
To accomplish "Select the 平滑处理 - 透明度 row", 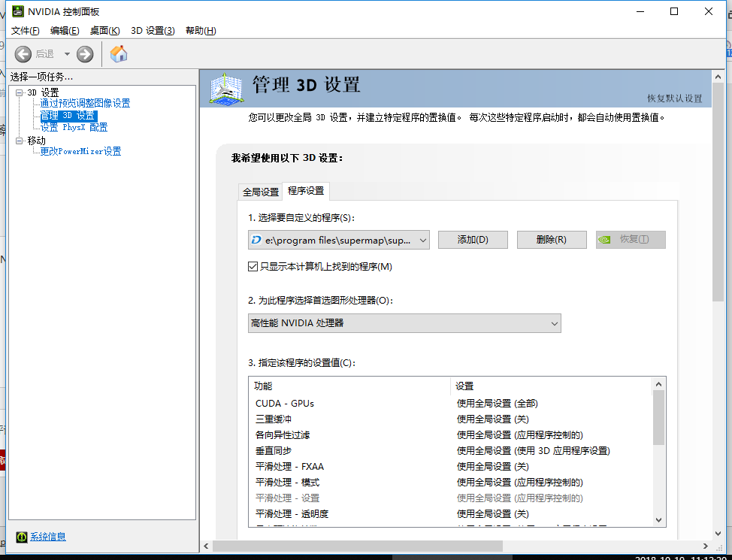I will click(x=449, y=514).
